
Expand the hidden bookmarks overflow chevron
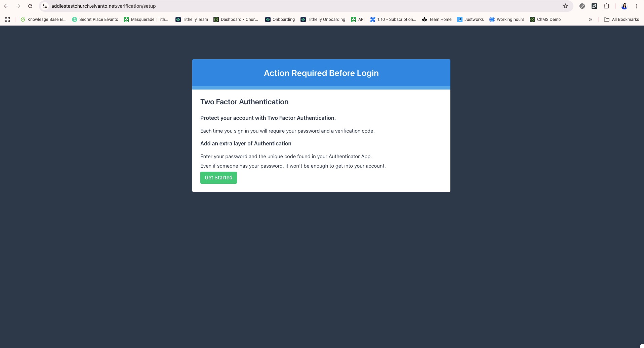590,20
